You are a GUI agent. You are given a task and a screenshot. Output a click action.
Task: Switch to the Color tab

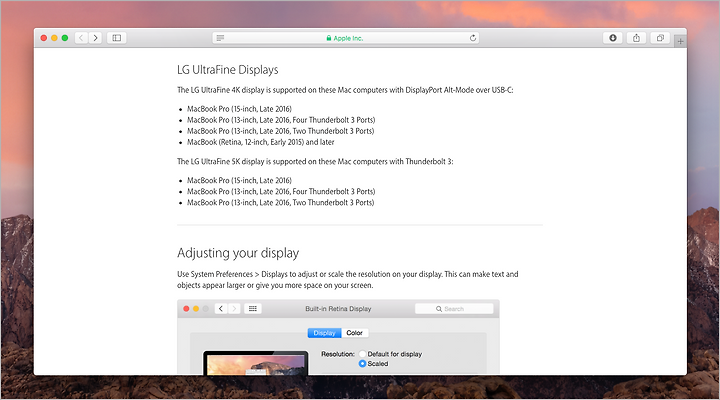click(354, 333)
